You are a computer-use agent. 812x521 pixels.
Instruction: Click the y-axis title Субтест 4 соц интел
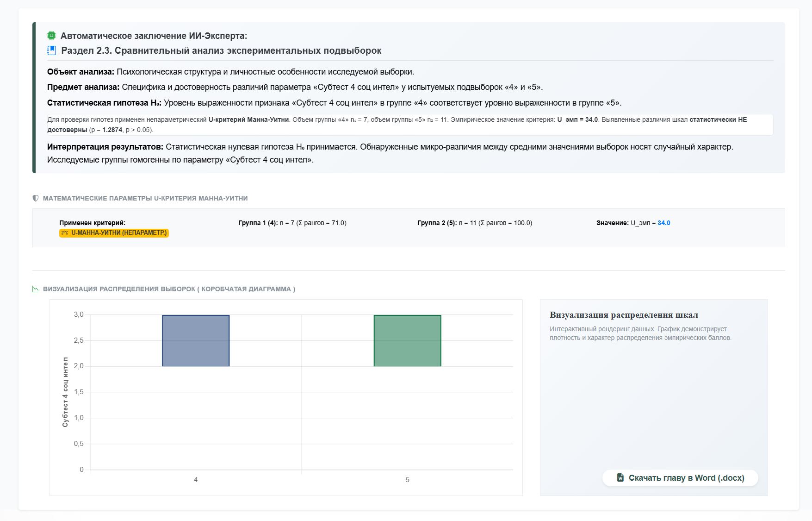point(65,392)
